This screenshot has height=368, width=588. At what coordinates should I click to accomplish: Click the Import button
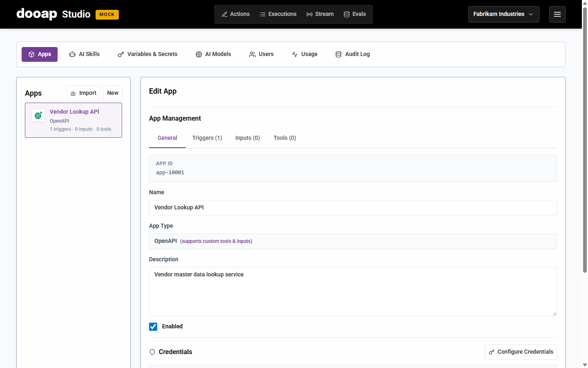click(x=83, y=93)
